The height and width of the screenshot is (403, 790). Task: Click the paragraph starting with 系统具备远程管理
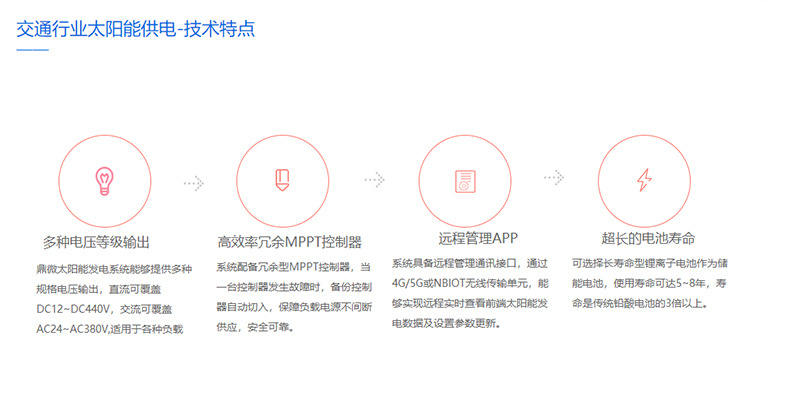(470, 294)
